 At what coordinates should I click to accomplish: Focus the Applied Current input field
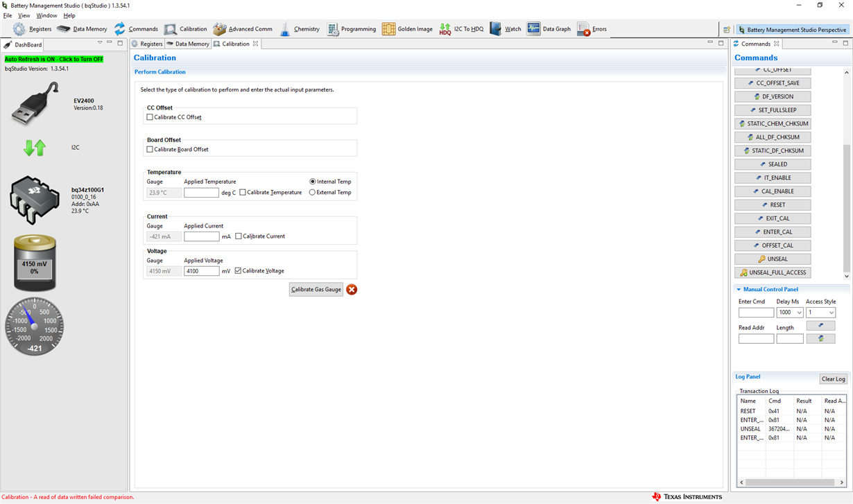pos(202,236)
